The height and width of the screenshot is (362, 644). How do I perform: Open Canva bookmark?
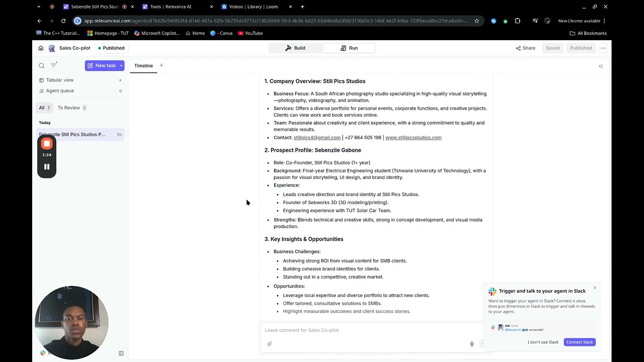(221, 33)
